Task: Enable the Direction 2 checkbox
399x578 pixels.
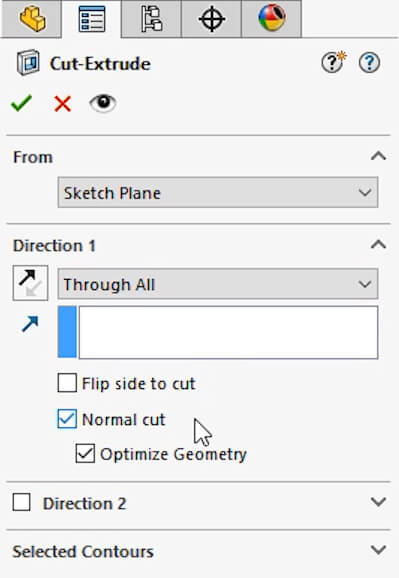Action: [21, 502]
